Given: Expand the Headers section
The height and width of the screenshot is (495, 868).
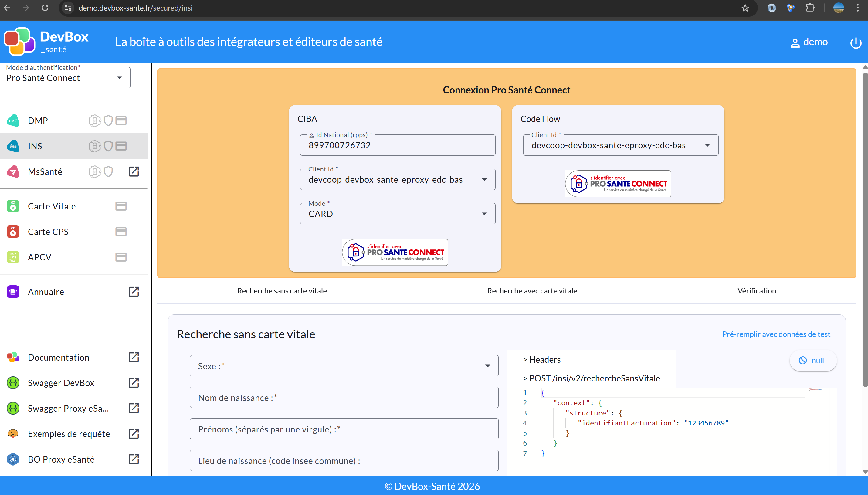Looking at the screenshot, I should click(542, 360).
